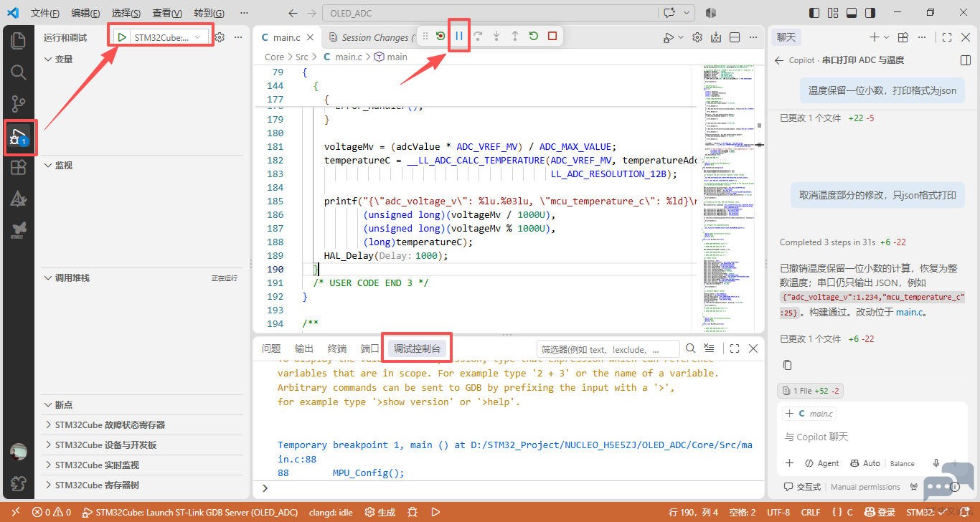
Task: Click the debug console filter input field
Action: tap(608, 349)
